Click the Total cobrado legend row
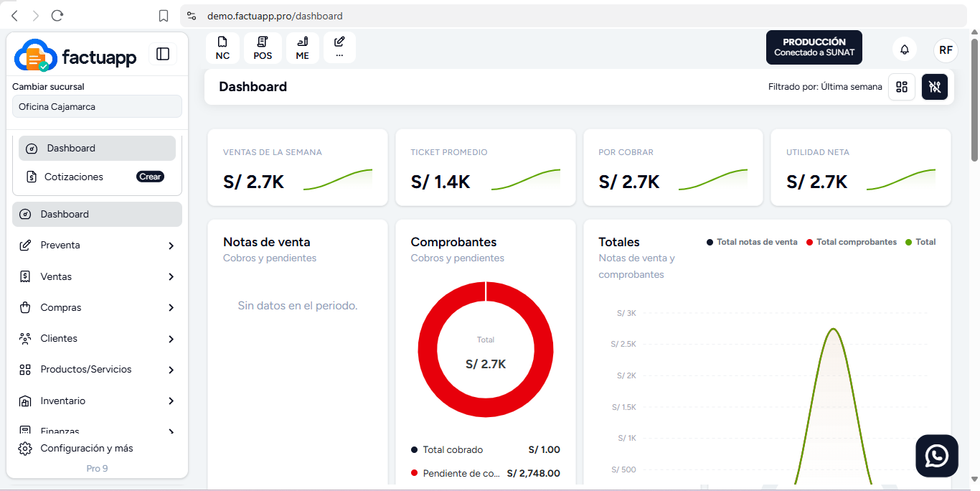This screenshot has width=980, height=491. click(486, 449)
